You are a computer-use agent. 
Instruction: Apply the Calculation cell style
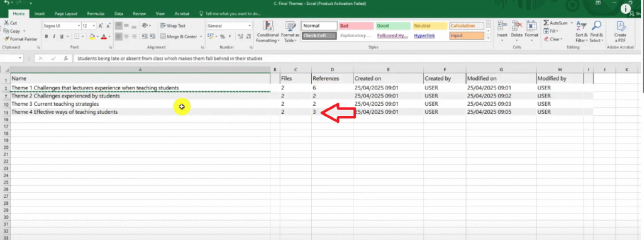click(467, 26)
